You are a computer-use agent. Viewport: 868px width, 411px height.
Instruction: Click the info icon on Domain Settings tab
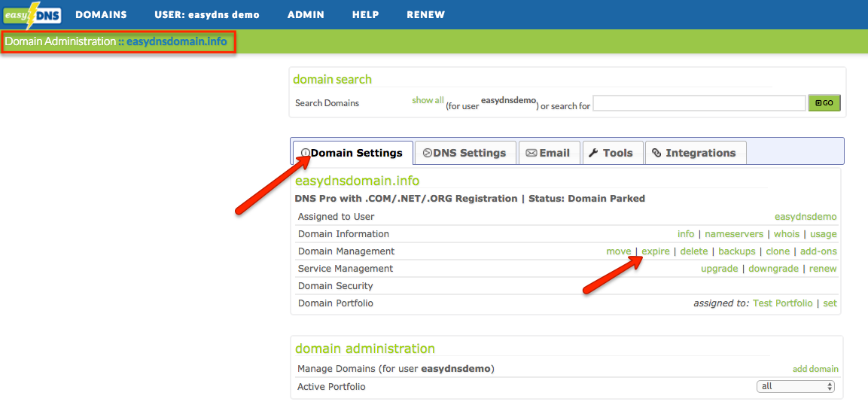tap(305, 154)
